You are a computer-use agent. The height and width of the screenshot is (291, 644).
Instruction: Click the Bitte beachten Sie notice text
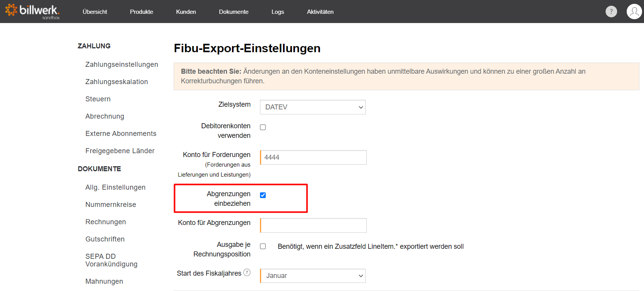[383, 76]
